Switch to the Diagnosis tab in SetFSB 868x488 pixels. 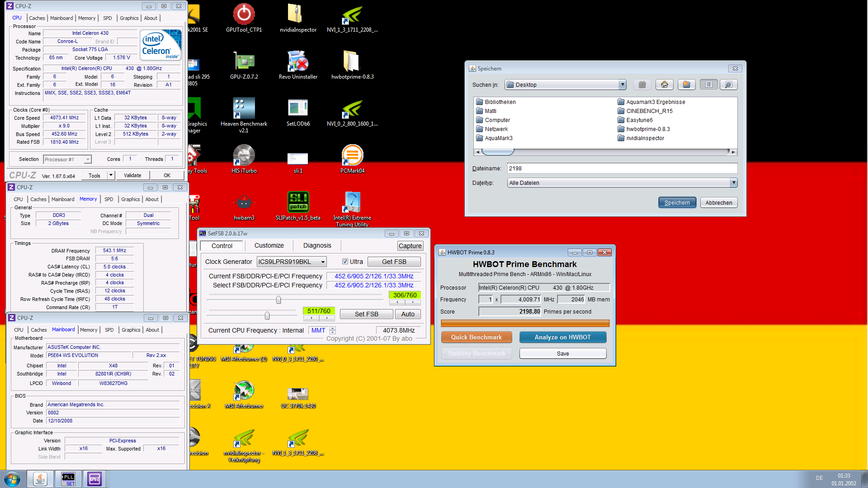pyautogui.click(x=317, y=245)
